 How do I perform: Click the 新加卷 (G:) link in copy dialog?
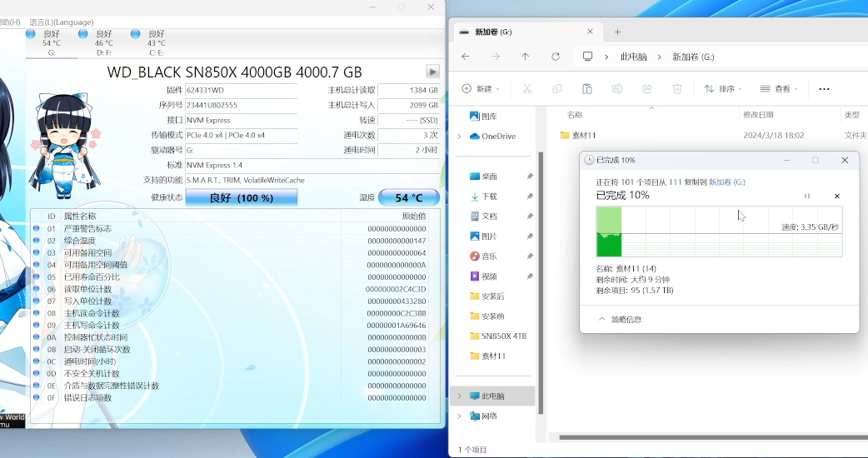727,182
